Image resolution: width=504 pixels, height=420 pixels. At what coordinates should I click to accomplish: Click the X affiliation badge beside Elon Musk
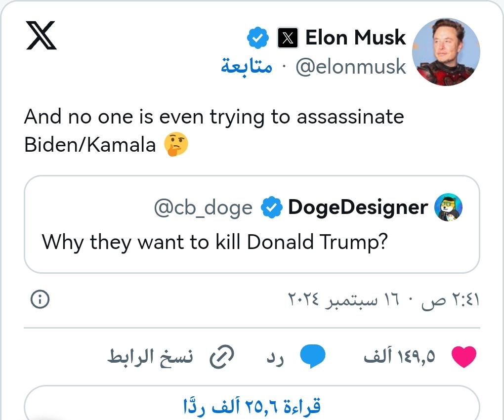[x=288, y=38]
